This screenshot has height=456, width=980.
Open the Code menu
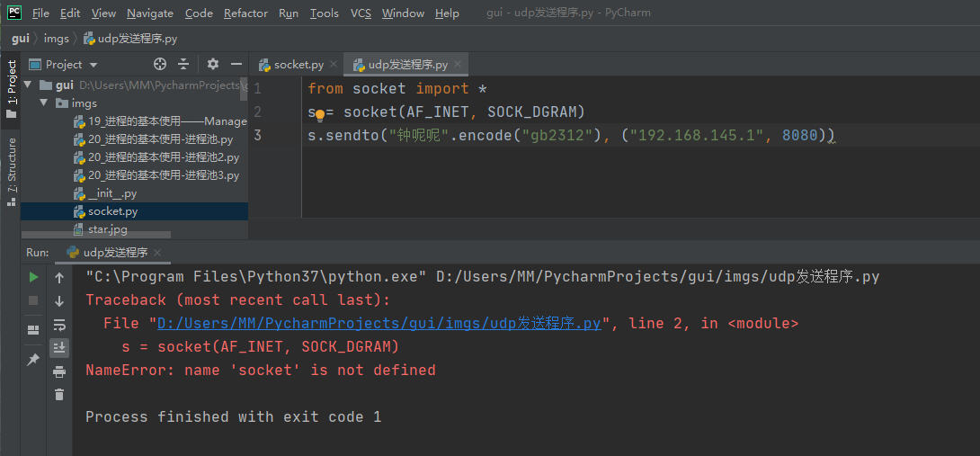pyautogui.click(x=199, y=13)
